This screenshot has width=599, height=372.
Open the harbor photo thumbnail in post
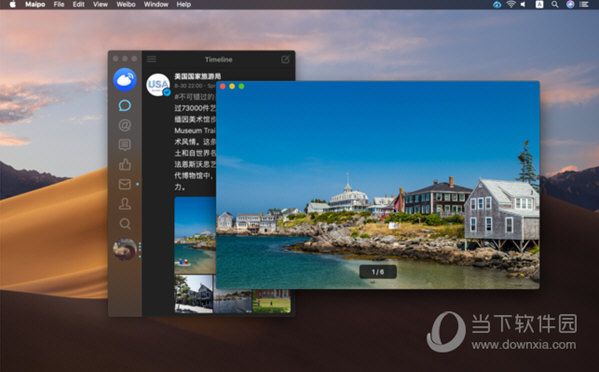[233, 301]
